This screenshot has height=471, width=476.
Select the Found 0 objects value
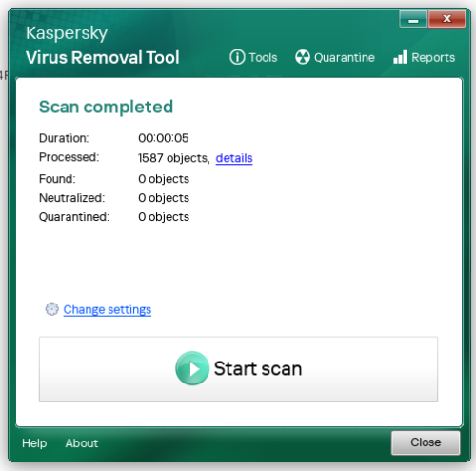coord(164,179)
